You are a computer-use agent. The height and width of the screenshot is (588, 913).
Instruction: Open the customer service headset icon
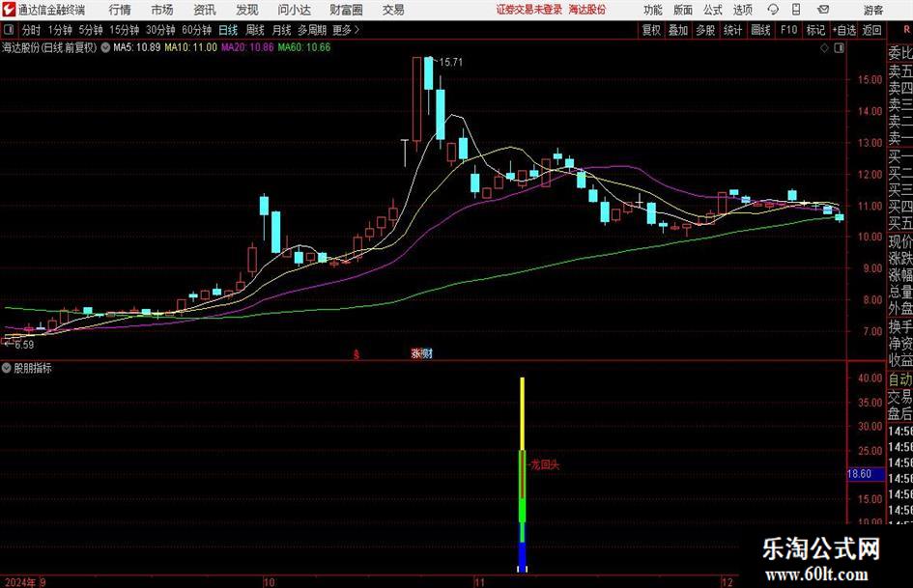pos(773,10)
